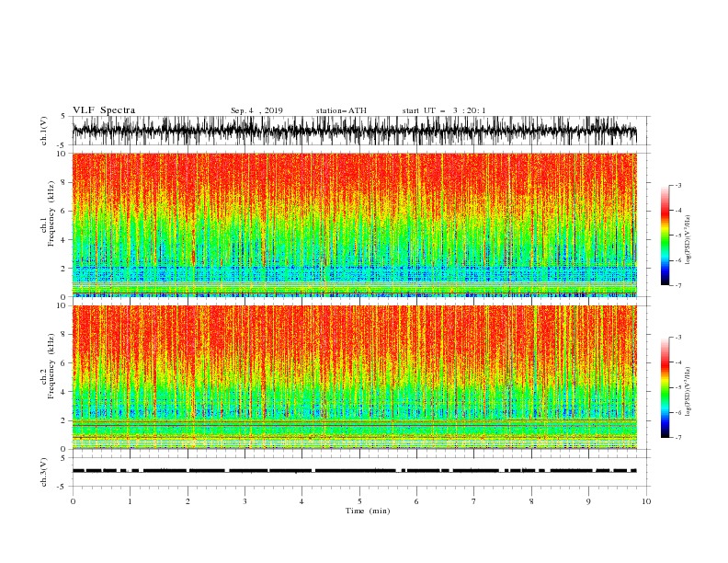Image resolution: width=728 pixels, height=563 pixels.
Task: Click the ch.2 frequency tick label 6
Action: tap(64, 363)
